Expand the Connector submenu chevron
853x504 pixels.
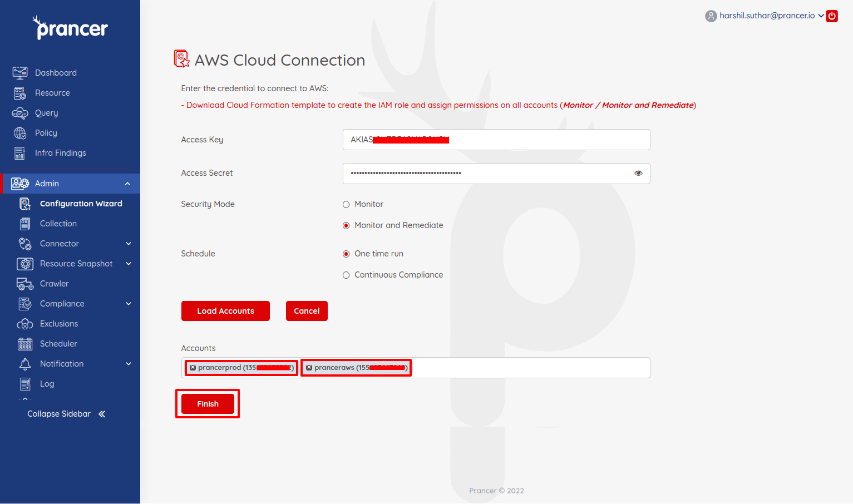129,244
